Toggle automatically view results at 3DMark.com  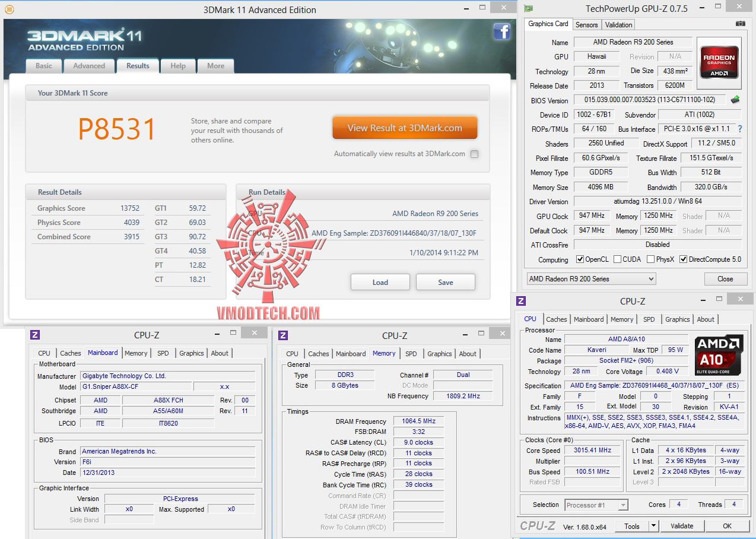pyautogui.click(x=474, y=154)
